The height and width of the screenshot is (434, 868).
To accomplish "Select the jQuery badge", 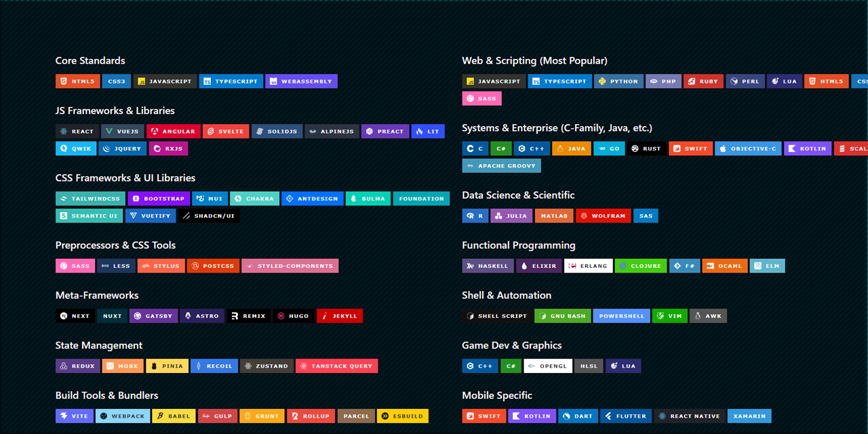I will pyautogui.click(x=123, y=149).
